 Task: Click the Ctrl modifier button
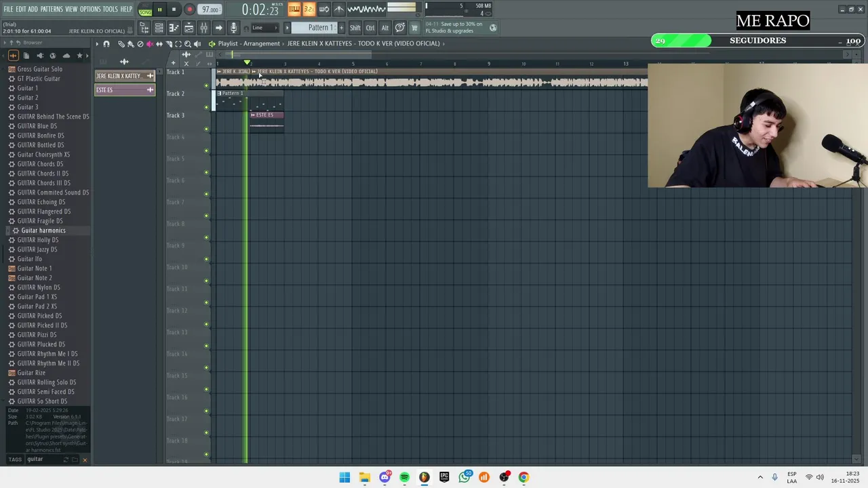pyautogui.click(x=370, y=28)
